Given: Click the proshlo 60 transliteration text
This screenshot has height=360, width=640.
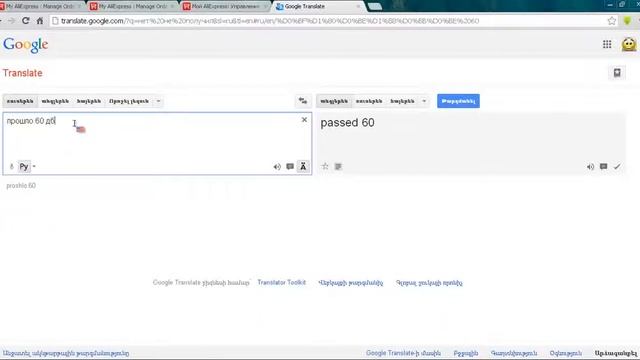Looking at the screenshot, I should (21, 186).
